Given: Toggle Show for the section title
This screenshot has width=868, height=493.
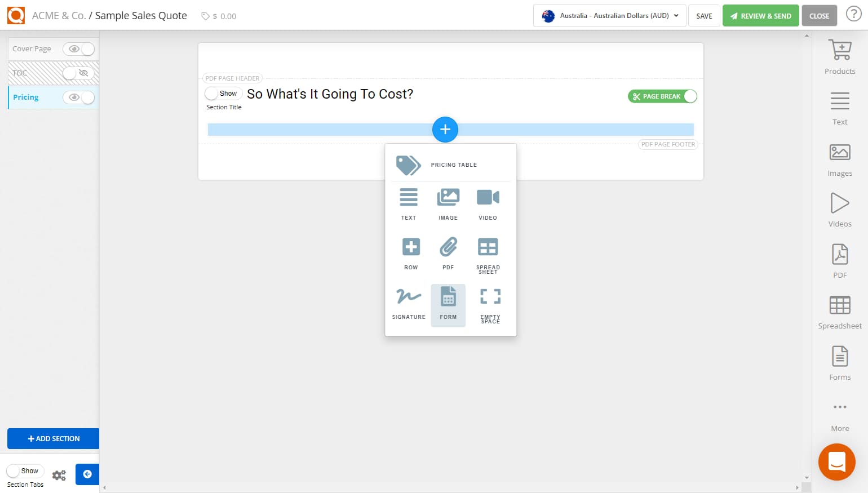Looking at the screenshot, I should 223,93.
